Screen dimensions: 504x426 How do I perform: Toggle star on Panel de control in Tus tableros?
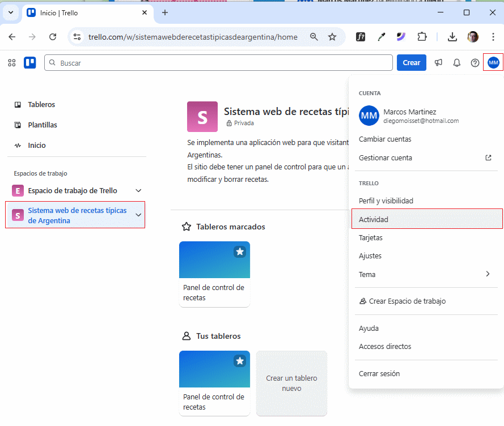tap(240, 361)
